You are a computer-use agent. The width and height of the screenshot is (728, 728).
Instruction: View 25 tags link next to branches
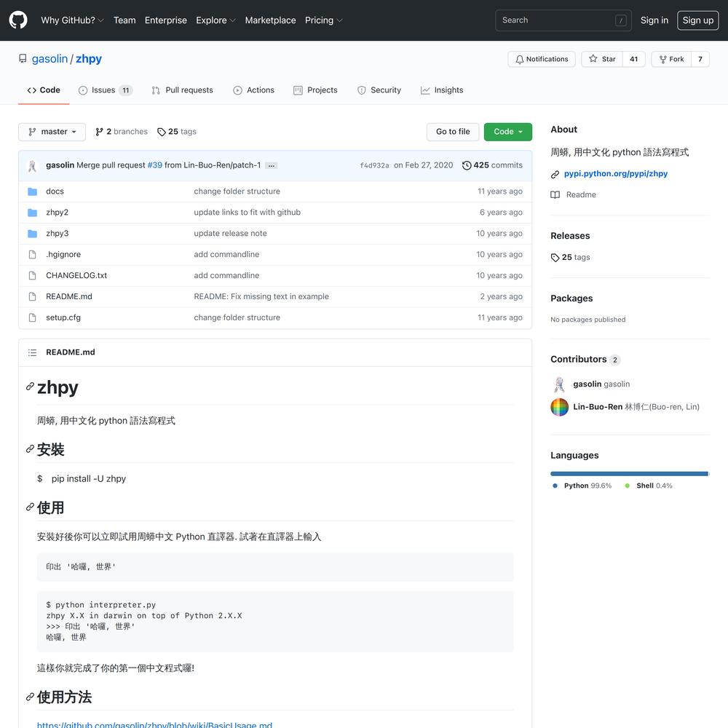coord(177,132)
